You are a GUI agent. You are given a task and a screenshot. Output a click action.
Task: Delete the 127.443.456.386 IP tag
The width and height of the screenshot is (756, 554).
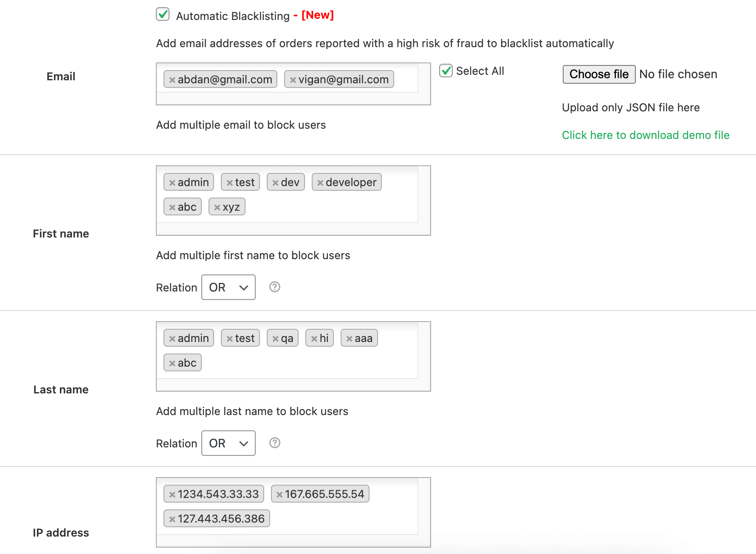[x=172, y=519]
